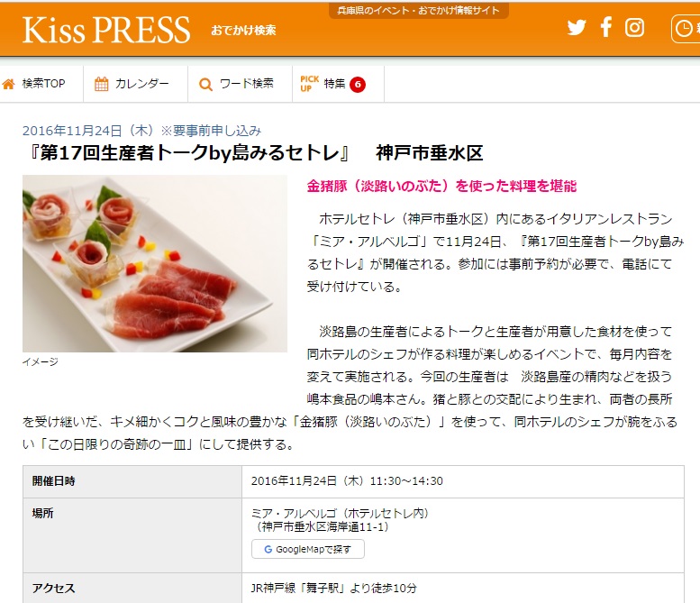The image size is (700, 603).
Task: Click the pork dish image thumbnail
Action: pos(155,263)
